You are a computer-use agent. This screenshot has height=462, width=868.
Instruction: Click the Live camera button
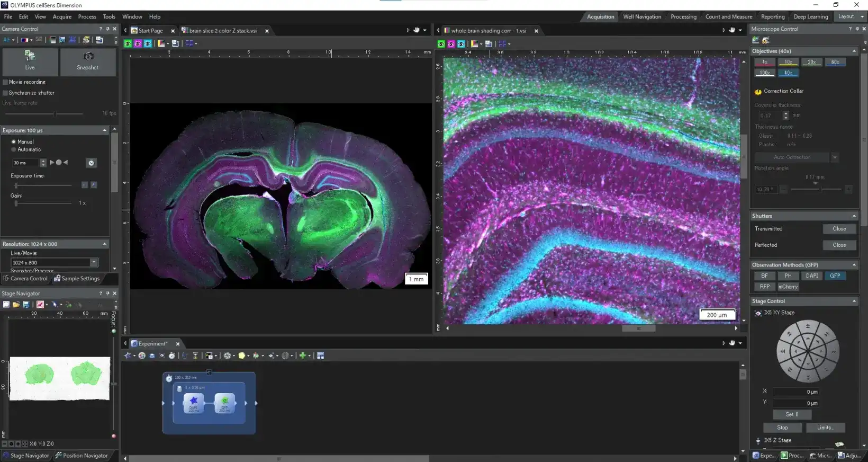tap(30, 61)
